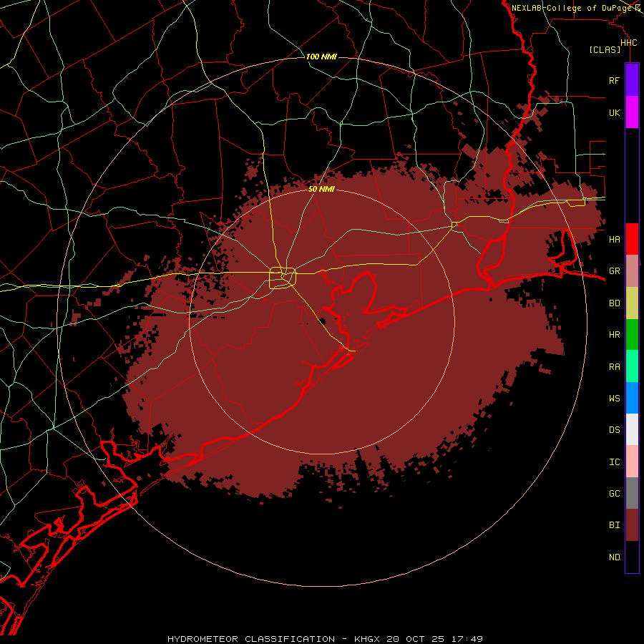This screenshot has width=644, height=644.
Task: Click the 'RF' legend label
Action: (x=615, y=80)
